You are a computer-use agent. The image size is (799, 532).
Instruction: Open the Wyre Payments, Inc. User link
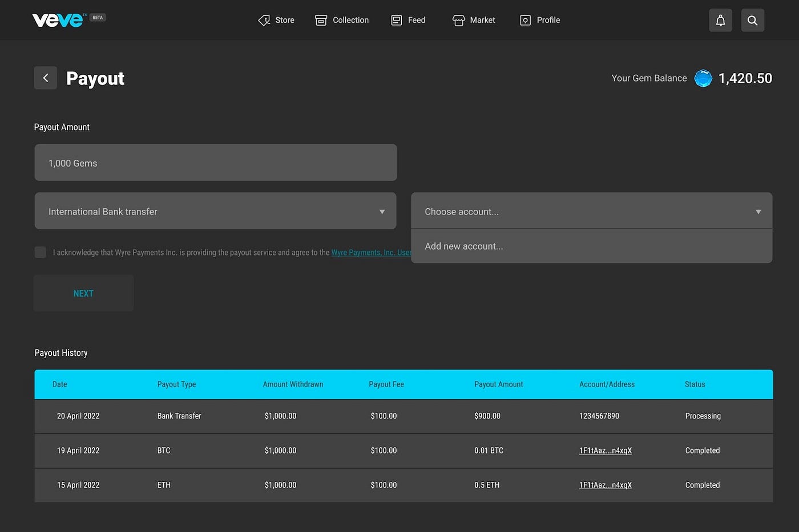click(x=371, y=253)
